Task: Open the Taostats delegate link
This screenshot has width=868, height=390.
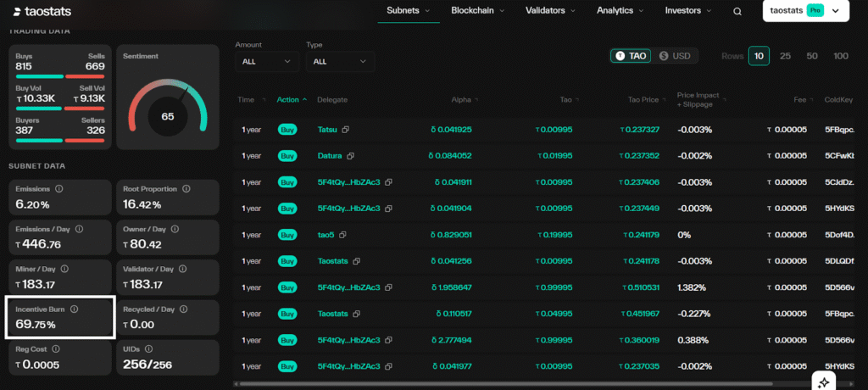Action: [332, 261]
